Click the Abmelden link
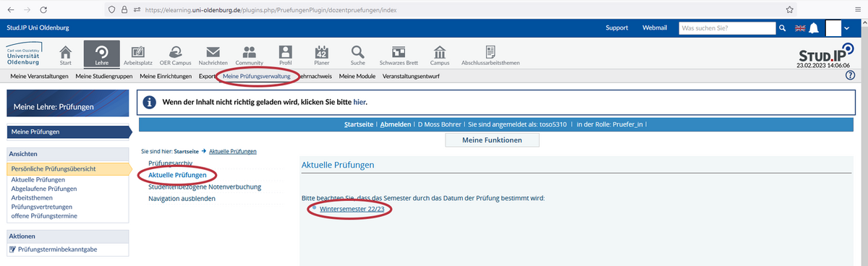This screenshot has width=868, height=266. pyautogui.click(x=396, y=124)
